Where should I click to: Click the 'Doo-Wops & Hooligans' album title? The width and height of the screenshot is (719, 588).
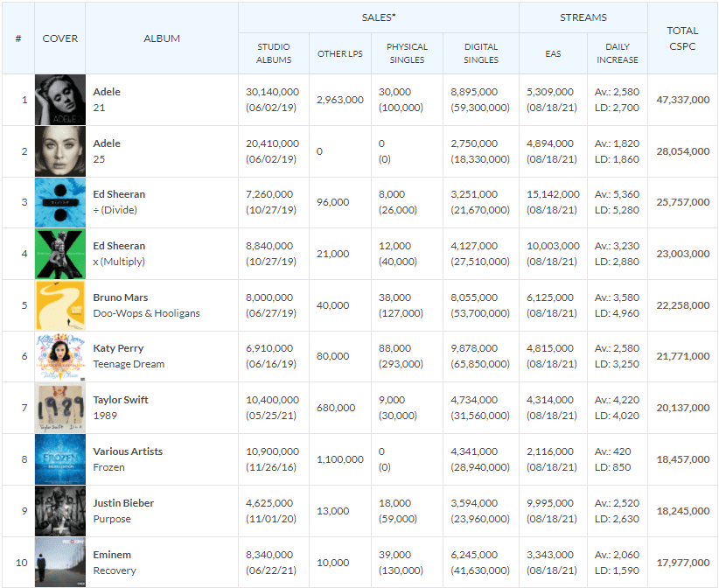point(146,313)
